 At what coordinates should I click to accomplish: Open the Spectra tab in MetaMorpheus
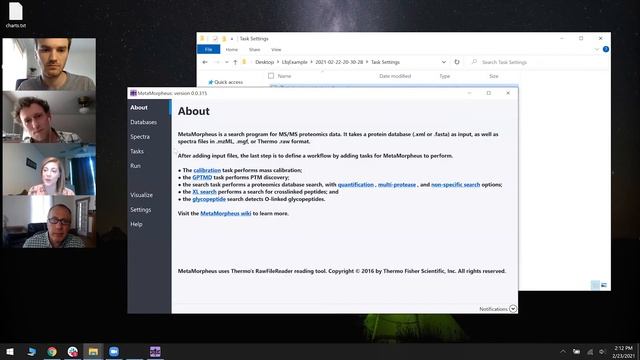click(140, 137)
